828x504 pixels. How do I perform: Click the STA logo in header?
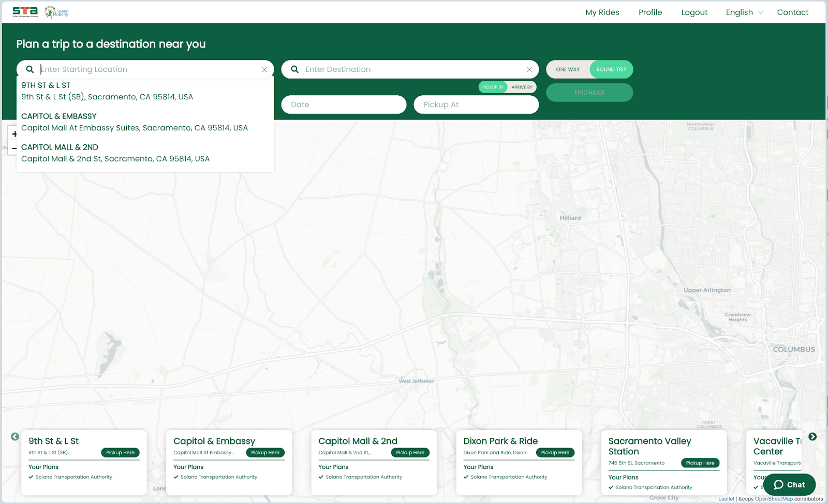(x=25, y=12)
